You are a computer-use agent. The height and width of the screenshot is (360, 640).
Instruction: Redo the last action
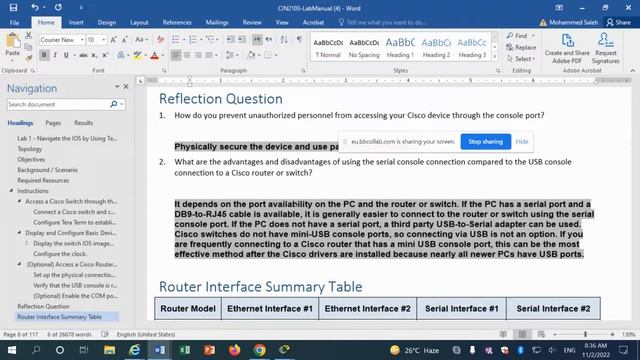pyautogui.click(x=58, y=7)
